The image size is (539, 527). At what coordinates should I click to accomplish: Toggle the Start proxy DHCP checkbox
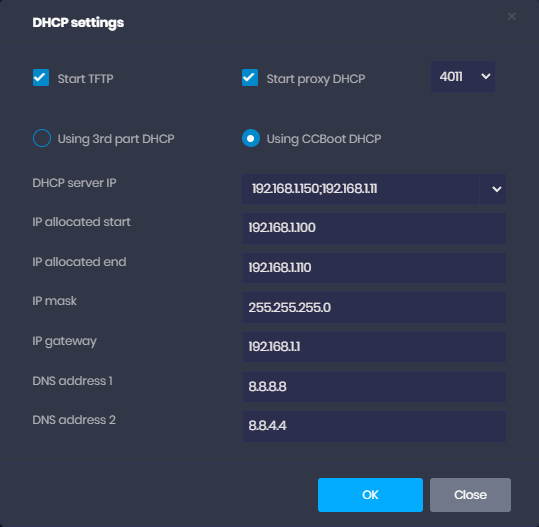250,78
